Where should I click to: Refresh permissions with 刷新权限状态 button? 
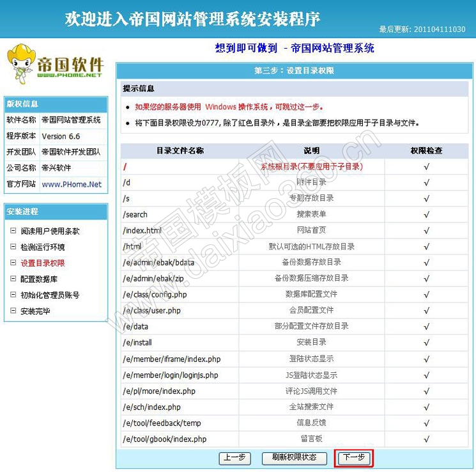[x=294, y=458]
